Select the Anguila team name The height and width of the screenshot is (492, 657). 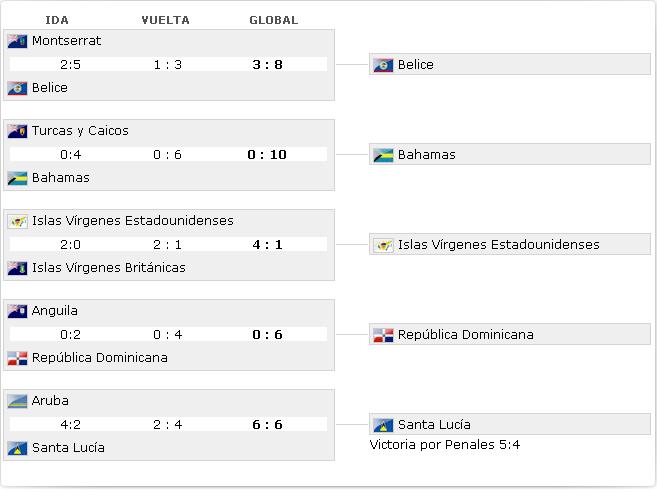tap(54, 311)
